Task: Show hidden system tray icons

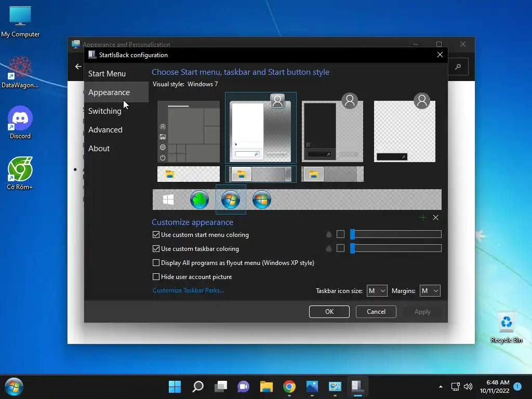Action: coord(441,387)
